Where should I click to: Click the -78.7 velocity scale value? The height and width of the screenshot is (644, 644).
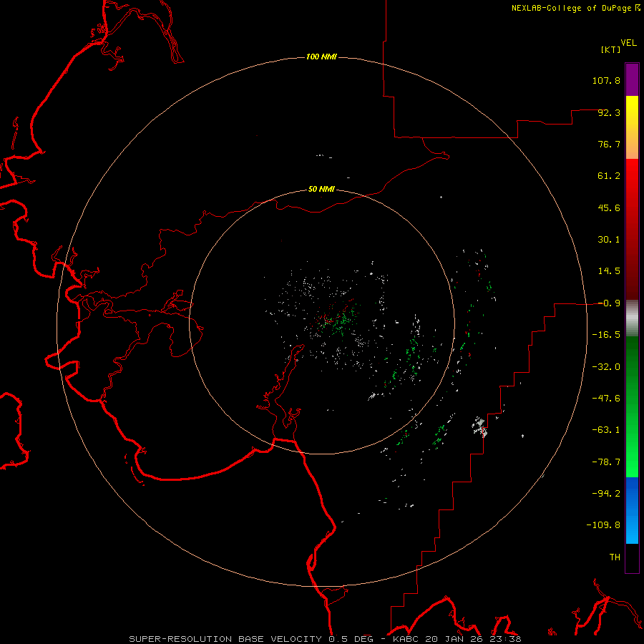click(606, 462)
